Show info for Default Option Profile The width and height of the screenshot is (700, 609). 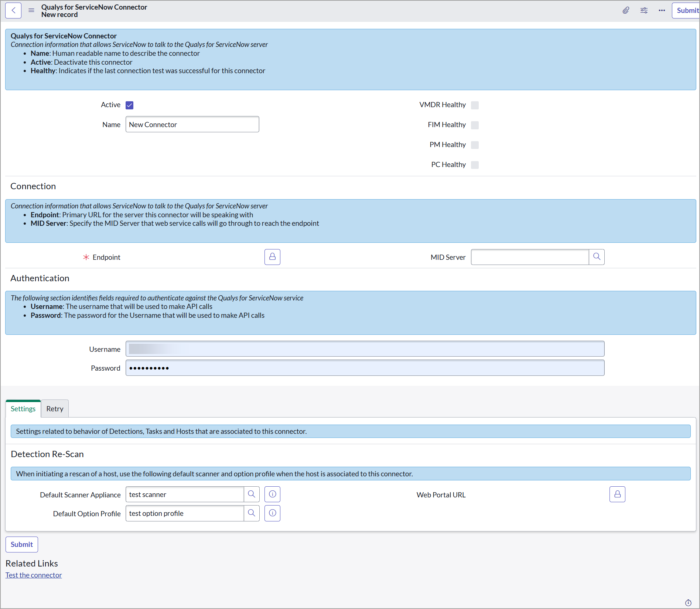point(272,513)
